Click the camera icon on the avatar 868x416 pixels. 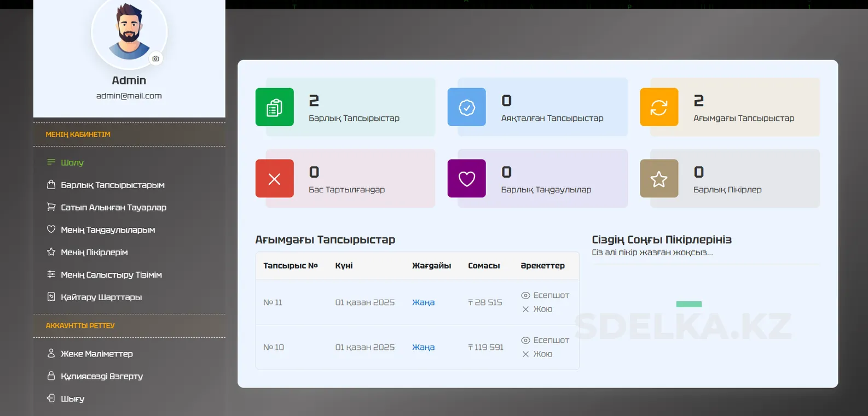[156, 58]
